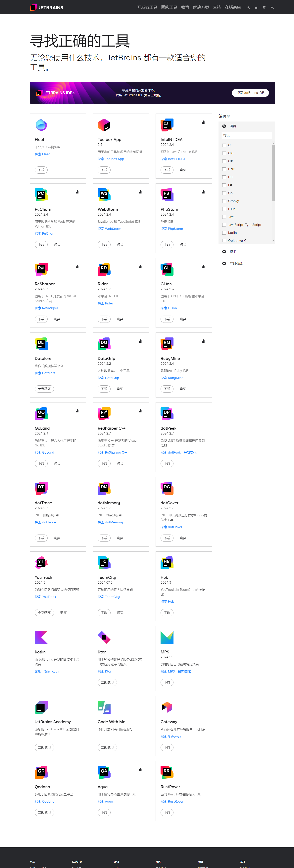Screen dimensions: 294x868
Task: Check the F# language filter
Action: click(x=224, y=185)
